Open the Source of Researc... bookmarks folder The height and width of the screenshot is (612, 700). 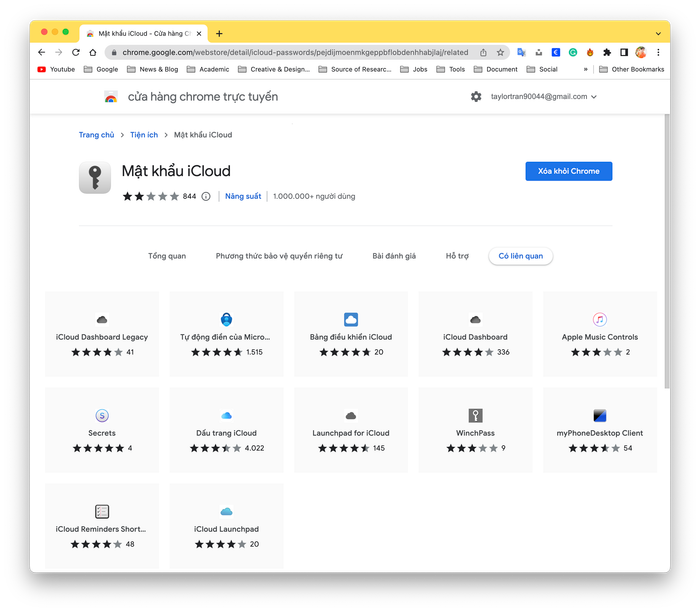point(354,69)
